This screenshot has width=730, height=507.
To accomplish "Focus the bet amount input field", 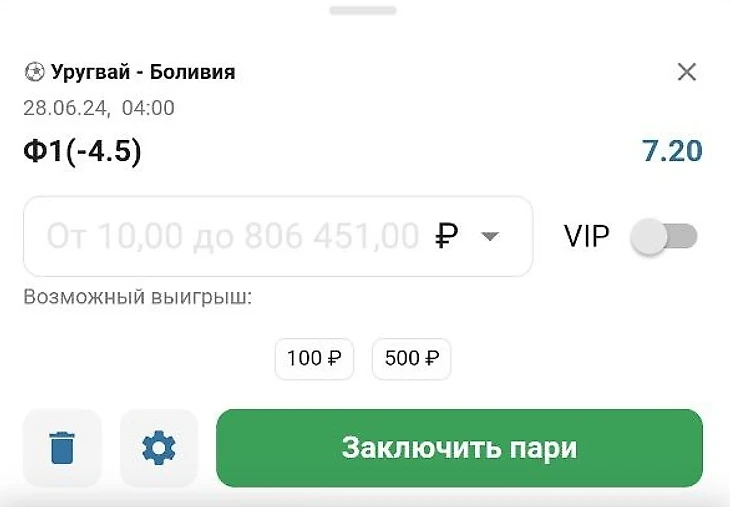I will click(232, 236).
